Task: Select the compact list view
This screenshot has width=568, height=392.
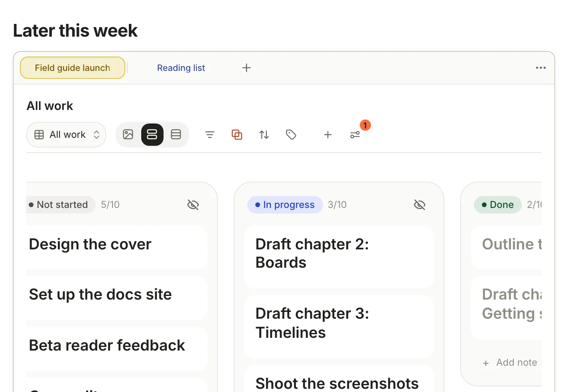Action: pyautogui.click(x=176, y=135)
